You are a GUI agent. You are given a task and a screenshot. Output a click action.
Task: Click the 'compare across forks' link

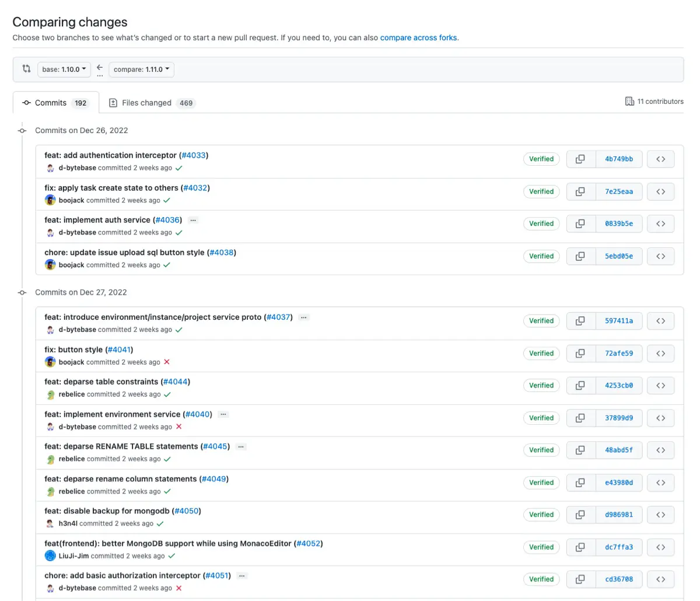417,37
